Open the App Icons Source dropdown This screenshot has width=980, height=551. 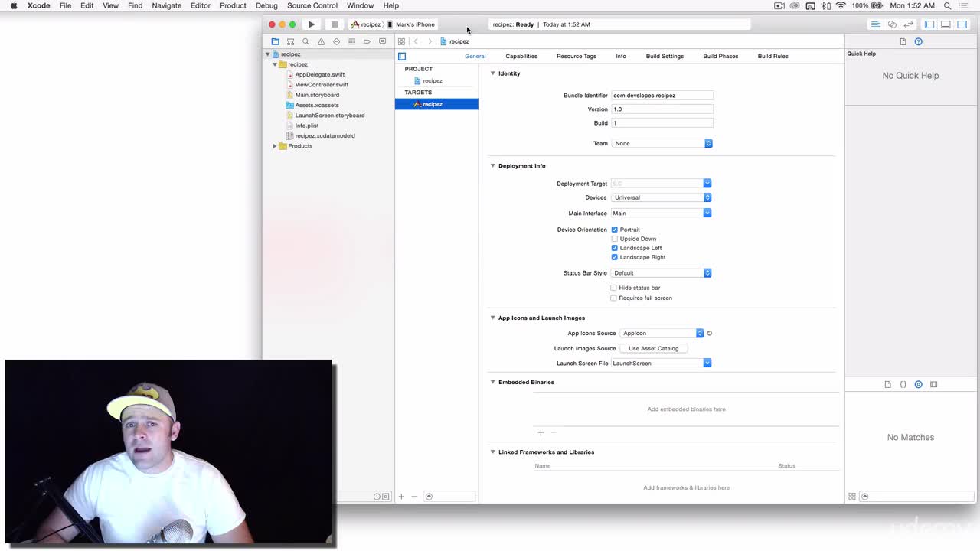click(x=661, y=333)
